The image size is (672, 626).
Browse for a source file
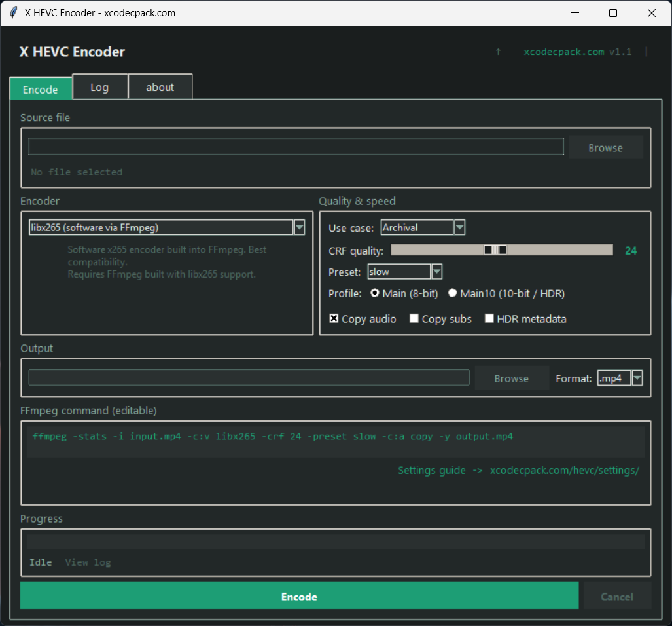click(x=605, y=147)
